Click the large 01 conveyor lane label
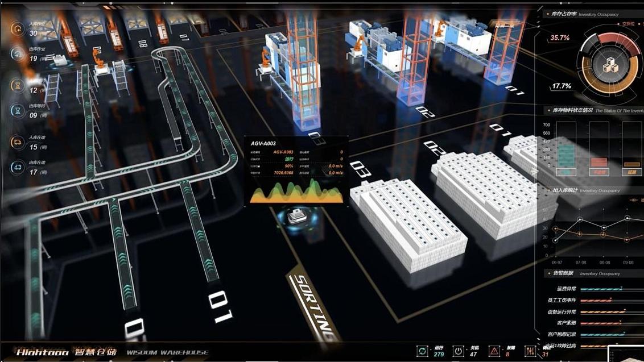The height and width of the screenshot is (362, 644). [x=220, y=307]
